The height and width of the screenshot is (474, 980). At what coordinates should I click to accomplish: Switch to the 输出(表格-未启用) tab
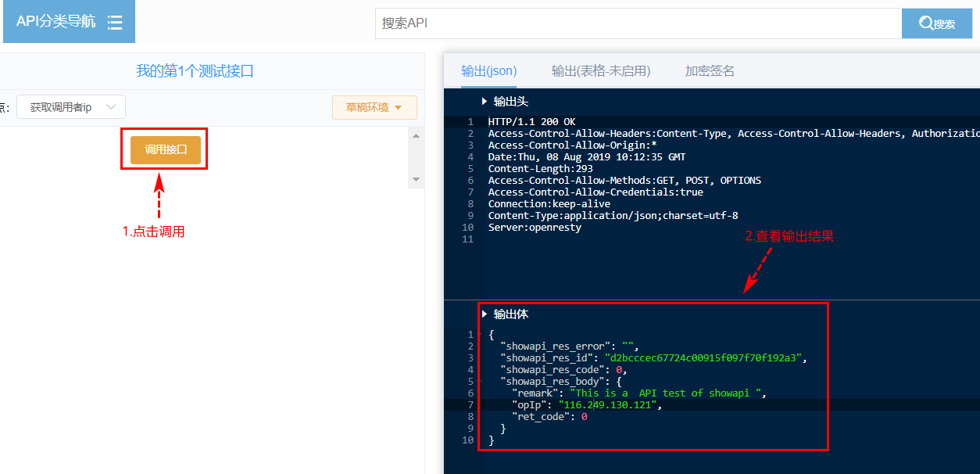click(601, 71)
